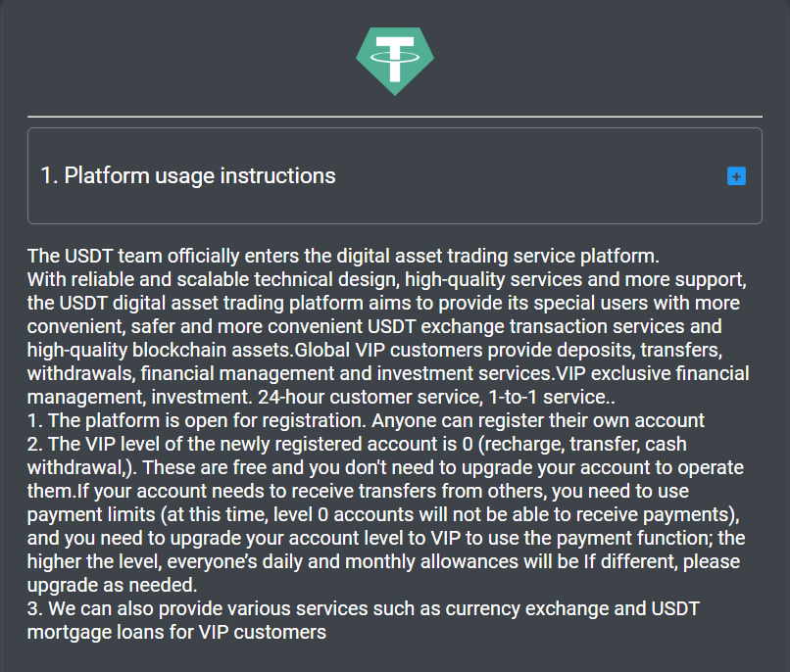Click the horizontal divider under the logo
This screenshot has height=672, width=790.
pos(395,117)
